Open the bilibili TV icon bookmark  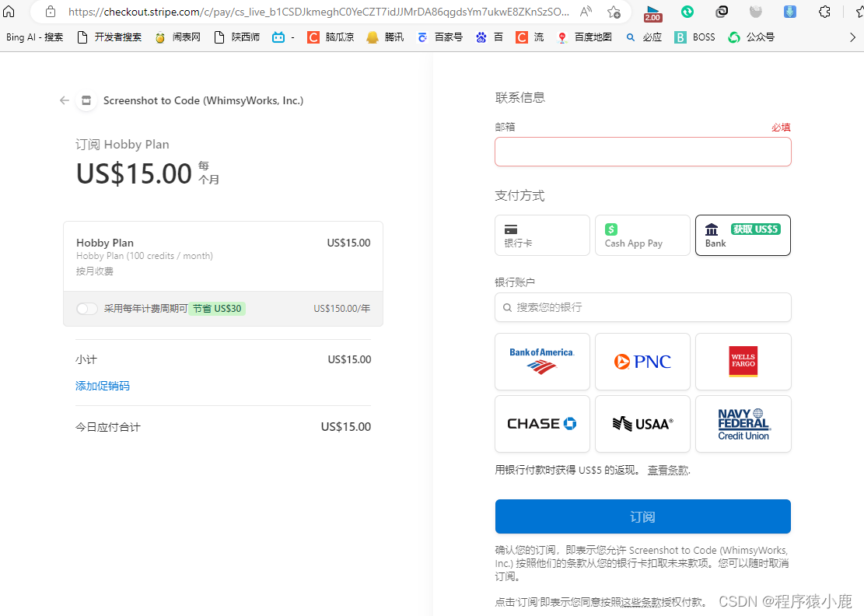(283, 37)
